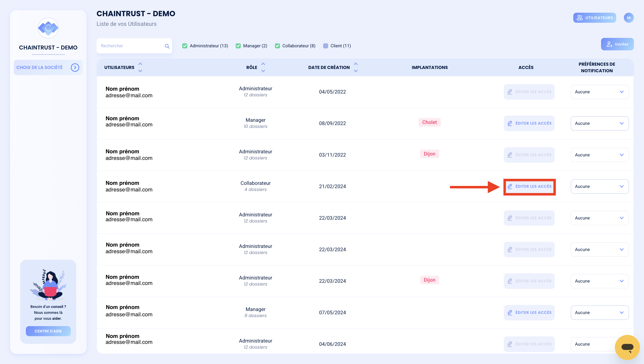Open notification dropdown for 03/11/2022 user

tap(600, 155)
